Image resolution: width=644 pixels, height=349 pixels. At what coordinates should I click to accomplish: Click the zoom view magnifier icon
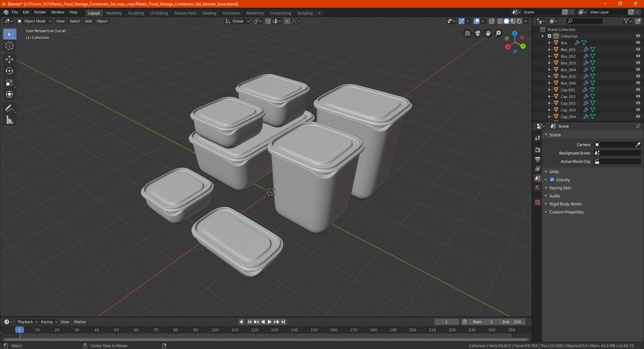(x=498, y=33)
